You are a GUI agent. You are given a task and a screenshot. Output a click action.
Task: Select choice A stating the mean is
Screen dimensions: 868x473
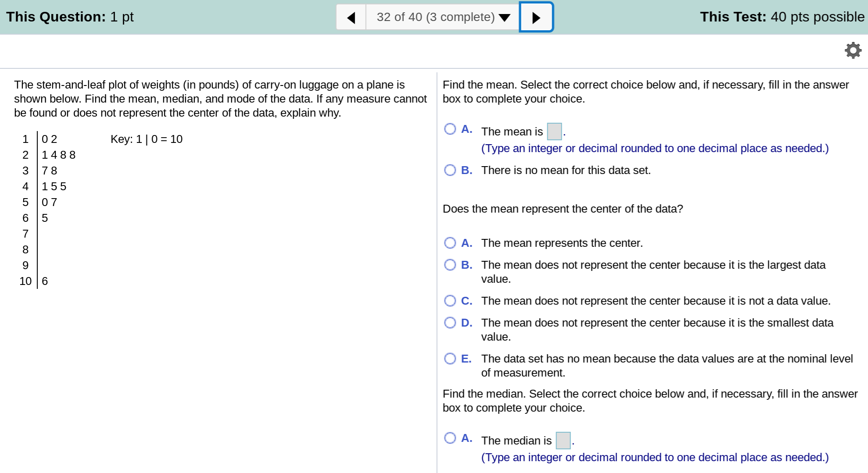tap(450, 129)
